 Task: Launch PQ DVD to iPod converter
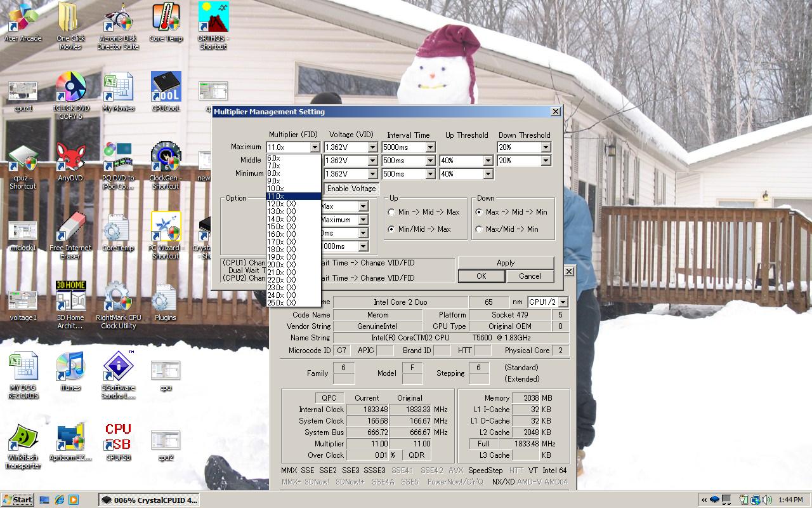click(118, 166)
